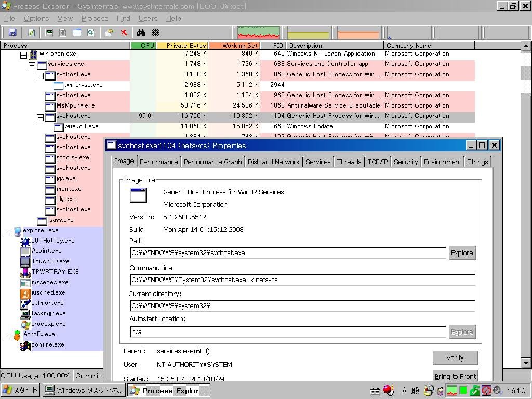The height and width of the screenshot is (399, 532).
Task: Open the System Information toolbar icon
Action: coord(49,33)
